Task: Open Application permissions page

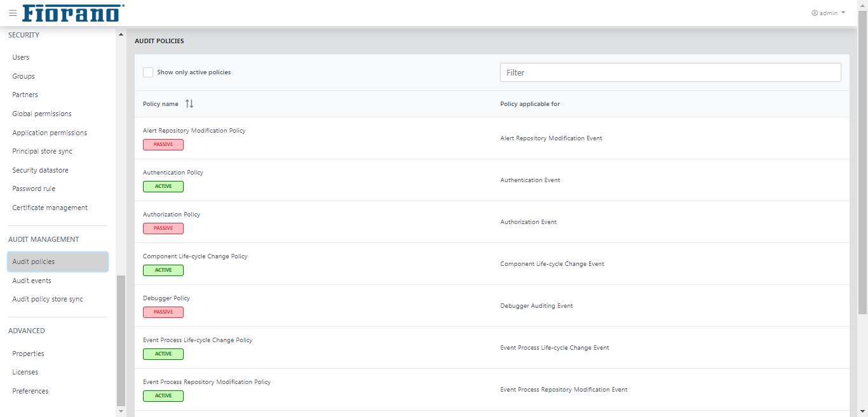Action: 50,133
